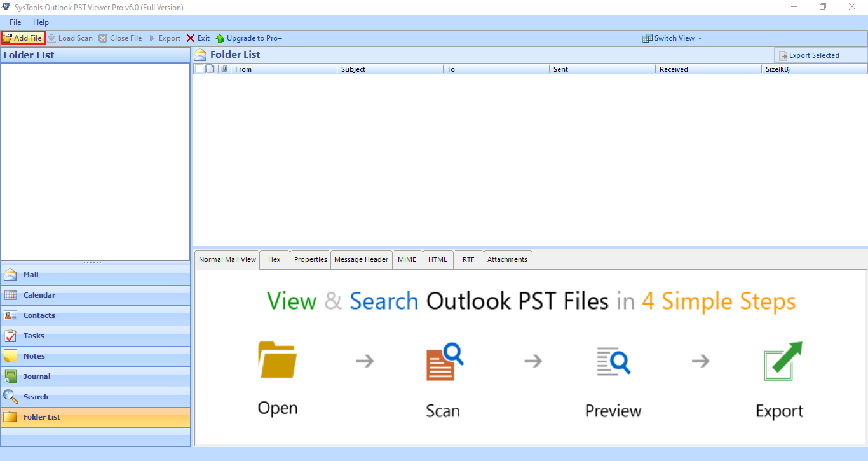Click the item type column icon
The image size is (868, 461).
tap(210, 69)
